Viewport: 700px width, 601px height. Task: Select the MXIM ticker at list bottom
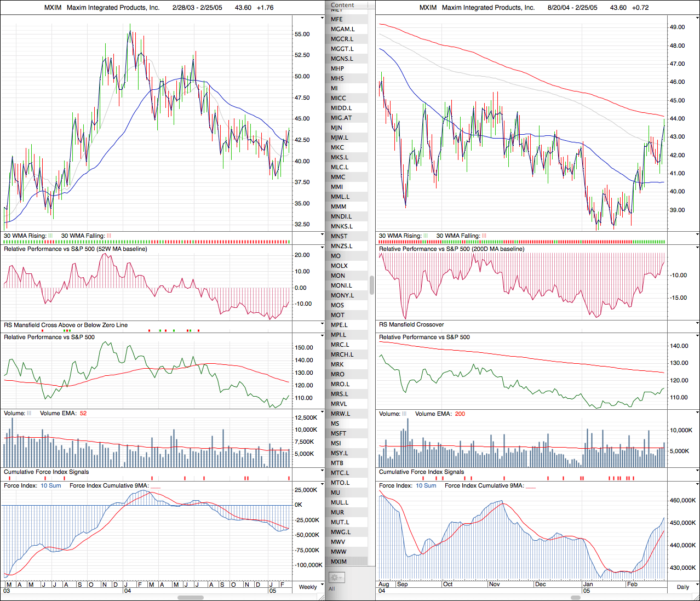(338, 562)
